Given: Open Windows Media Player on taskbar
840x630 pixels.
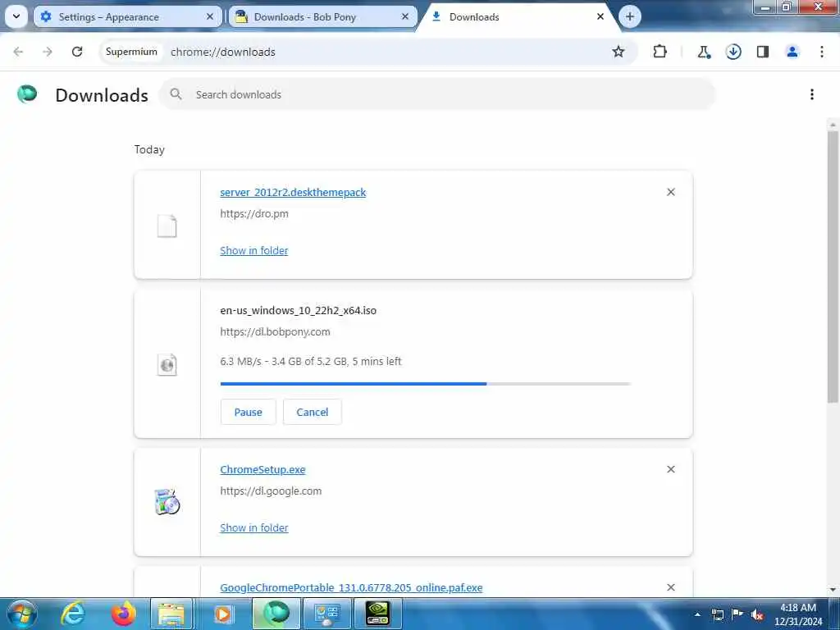Looking at the screenshot, I should tap(223, 614).
